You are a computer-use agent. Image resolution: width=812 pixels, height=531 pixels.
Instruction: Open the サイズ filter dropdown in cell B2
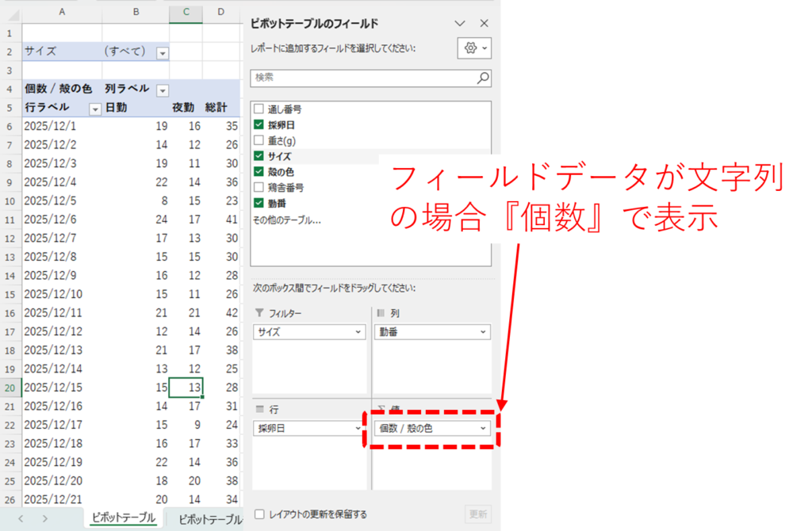click(x=163, y=52)
